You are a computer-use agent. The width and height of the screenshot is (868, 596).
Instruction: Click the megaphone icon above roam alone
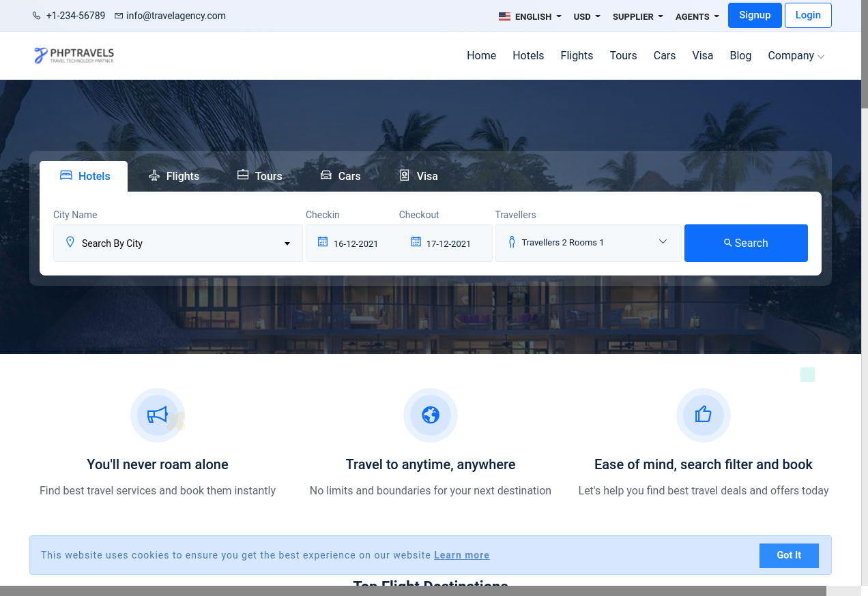pyautogui.click(x=158, y=415)
